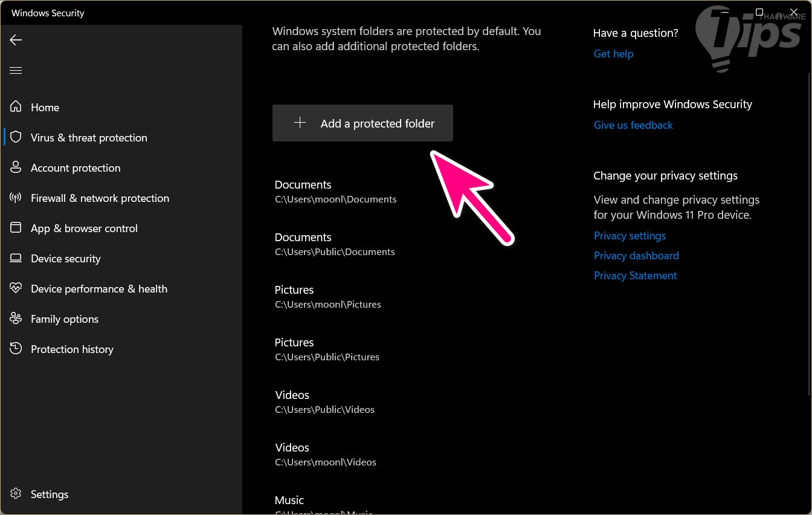Toggle the hamburger navigation menu
This screenshot has height=515, width=812.
[x=16, y=71]
